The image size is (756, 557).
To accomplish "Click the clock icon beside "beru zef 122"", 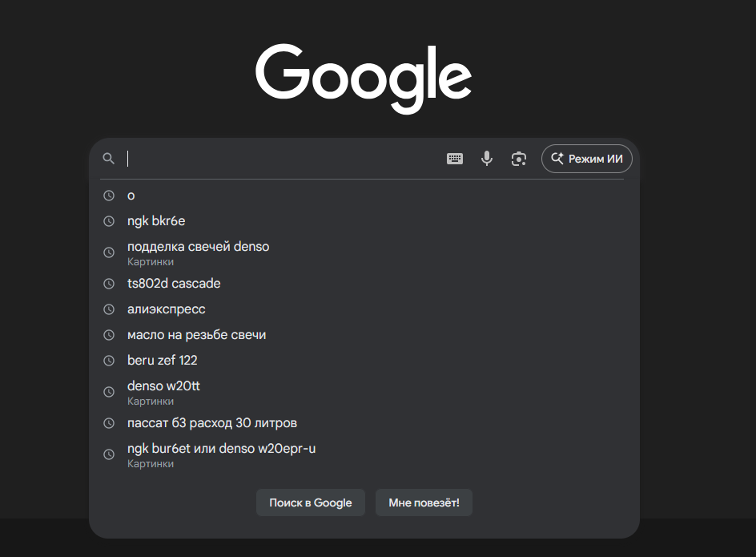I will pos(109,361).
